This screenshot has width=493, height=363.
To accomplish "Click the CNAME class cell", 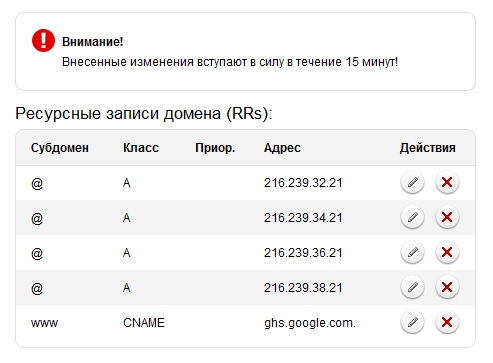I will (x=144, y=323).
